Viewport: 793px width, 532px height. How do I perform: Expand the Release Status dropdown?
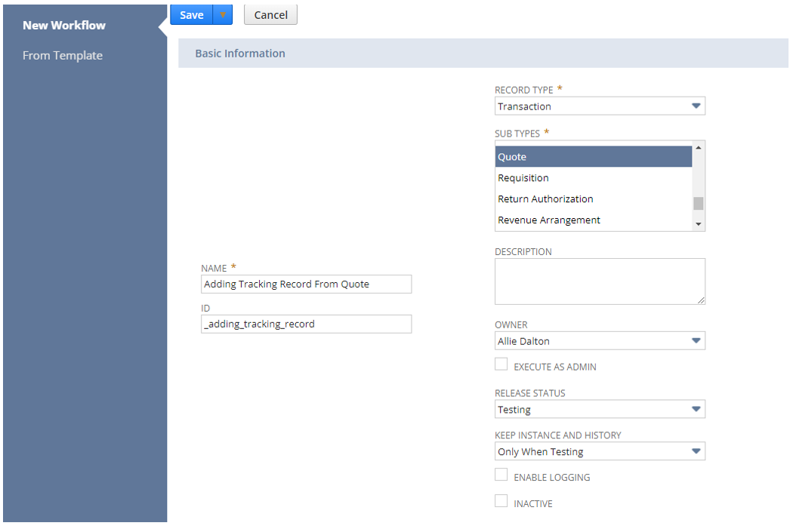(x=600, y=410)
